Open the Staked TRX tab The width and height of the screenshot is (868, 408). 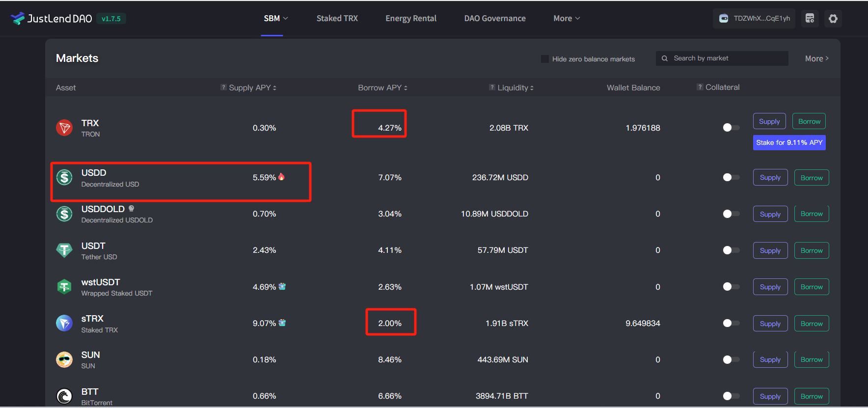[x=337, y=19]
